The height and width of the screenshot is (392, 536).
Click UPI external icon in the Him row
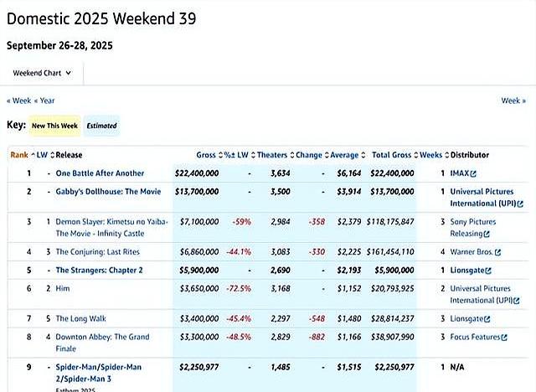520,300
